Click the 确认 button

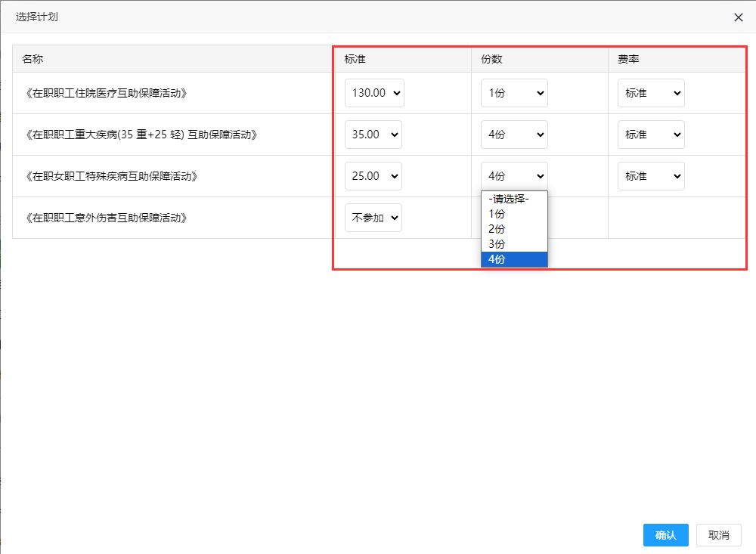coord(665,535)
